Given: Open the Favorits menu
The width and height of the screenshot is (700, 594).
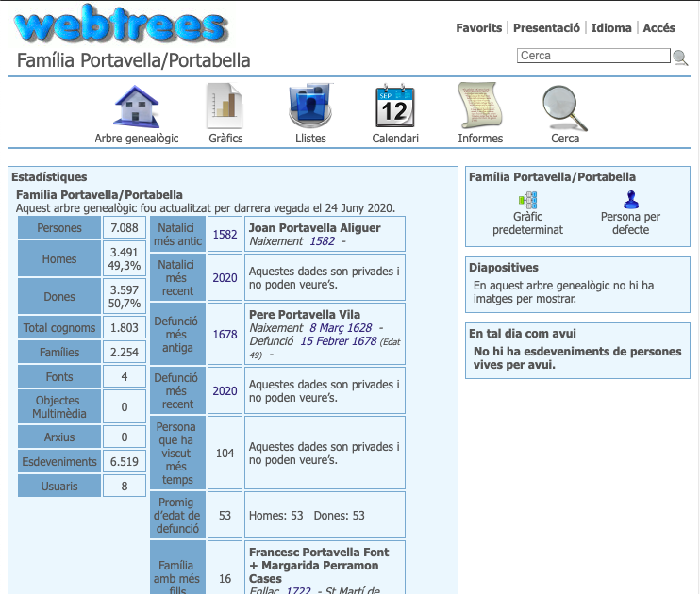Looking at the screenshot, I should (x=478, y=28).
